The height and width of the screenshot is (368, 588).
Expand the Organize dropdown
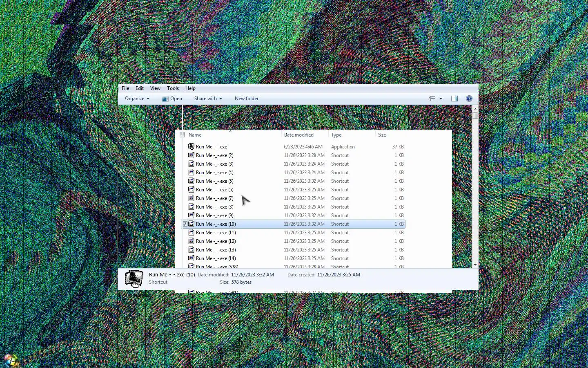tap(137, 99)
